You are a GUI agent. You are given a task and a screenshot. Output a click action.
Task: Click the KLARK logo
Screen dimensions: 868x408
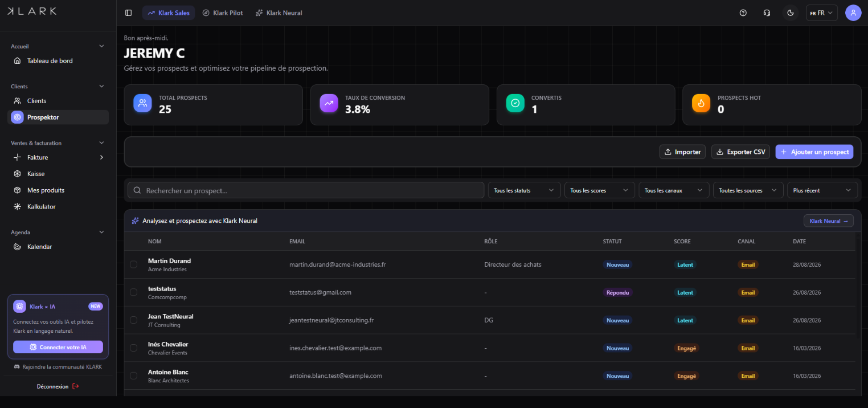(32, 11)
